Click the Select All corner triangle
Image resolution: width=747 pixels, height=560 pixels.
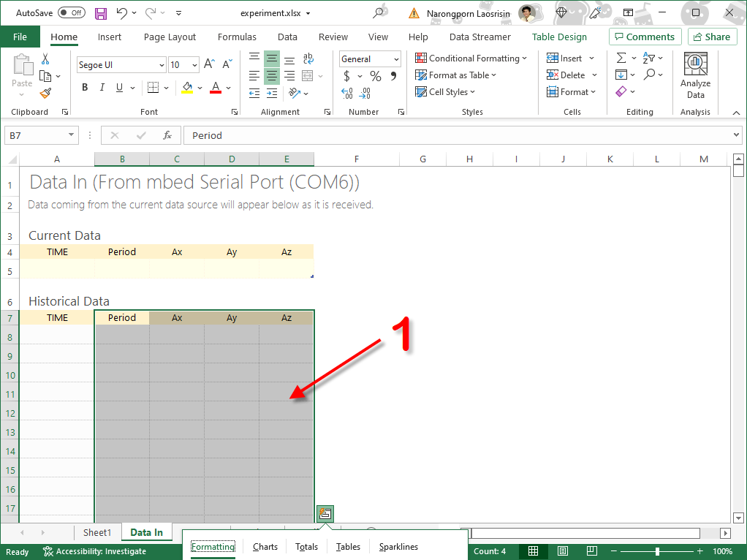click(x=12, y=159)
